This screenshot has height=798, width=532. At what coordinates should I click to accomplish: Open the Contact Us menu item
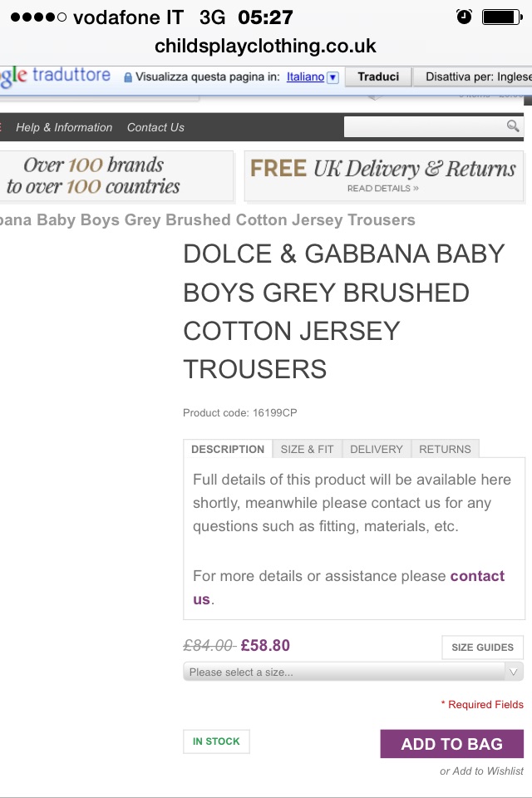point(155,127)
